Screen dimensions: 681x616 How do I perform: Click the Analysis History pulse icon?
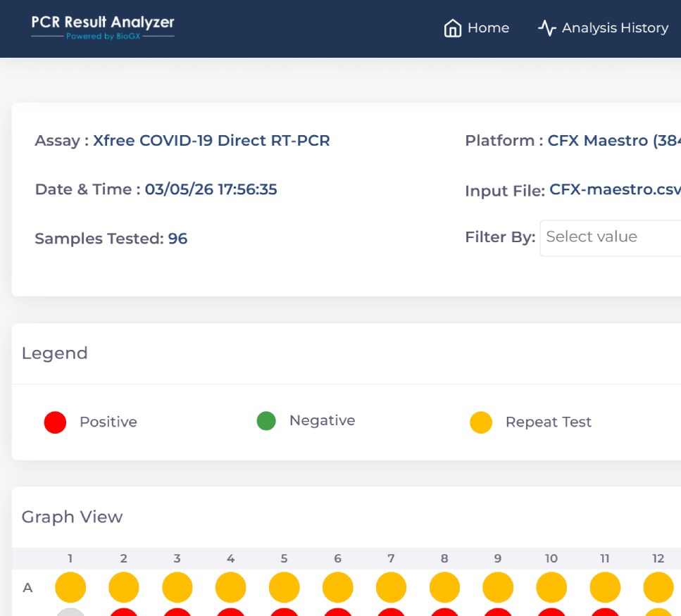click(x=547, y=28)
